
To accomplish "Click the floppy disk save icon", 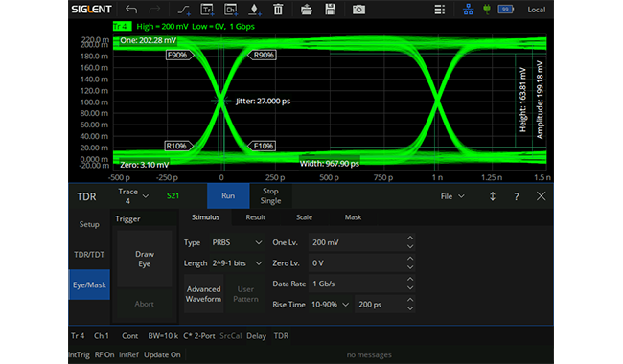I will coord(330,10).
